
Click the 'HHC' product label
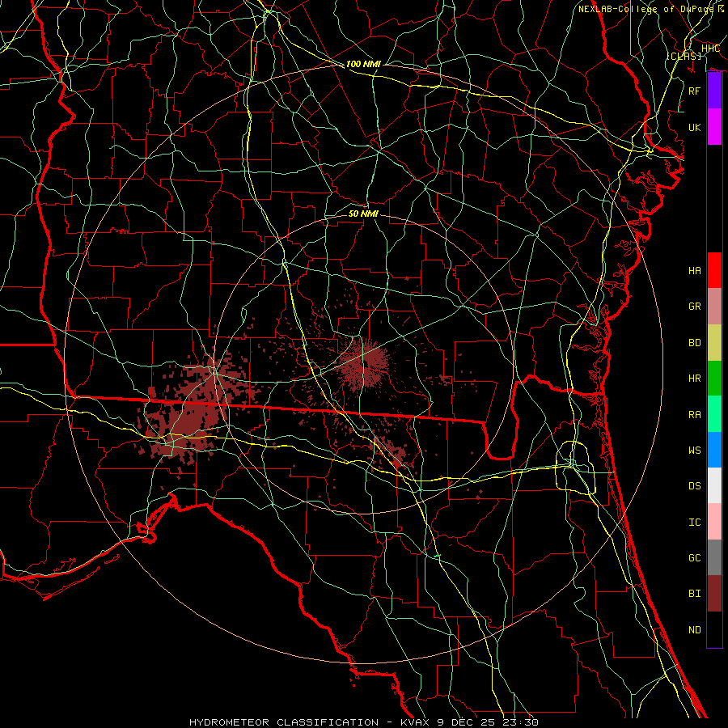tap(710, 49)
